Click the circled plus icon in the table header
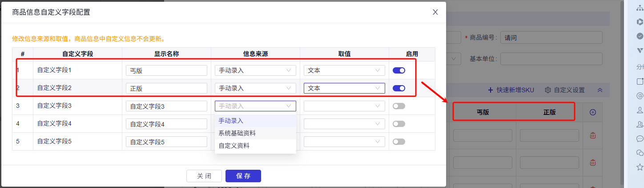This screenshot has width=644, height=188. (593, 112)
